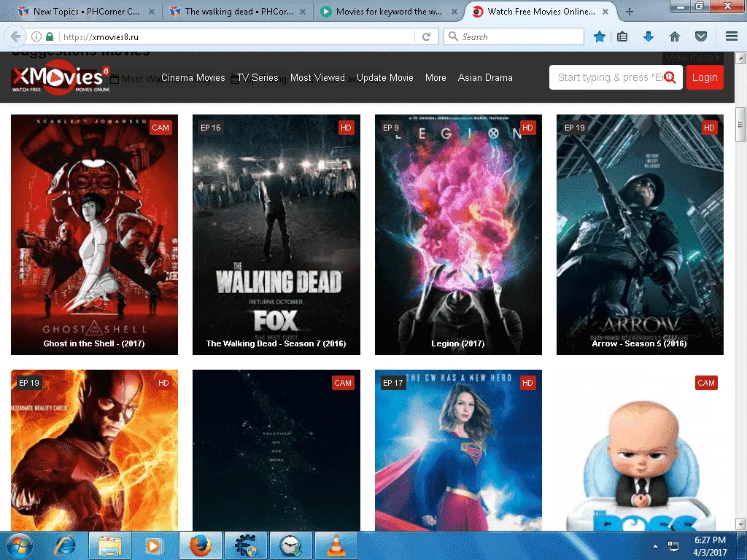Close the New Topics PHCorner tab
Image resolution: width=747 pixels, height=560 pixels.
152,12
